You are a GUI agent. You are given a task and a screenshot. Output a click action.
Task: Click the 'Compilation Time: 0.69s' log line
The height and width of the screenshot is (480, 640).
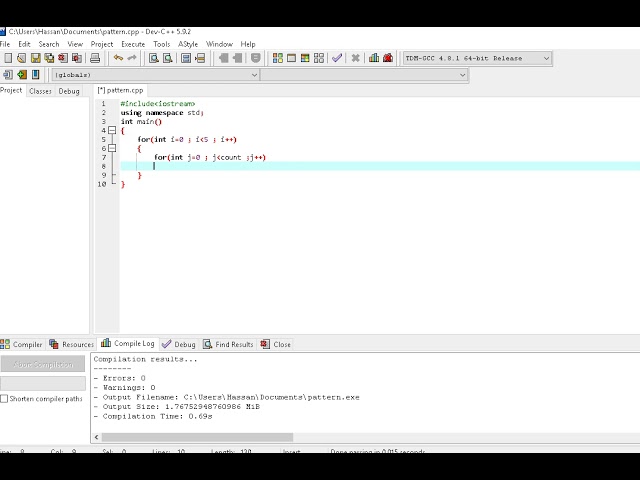[x=153, y=416]
